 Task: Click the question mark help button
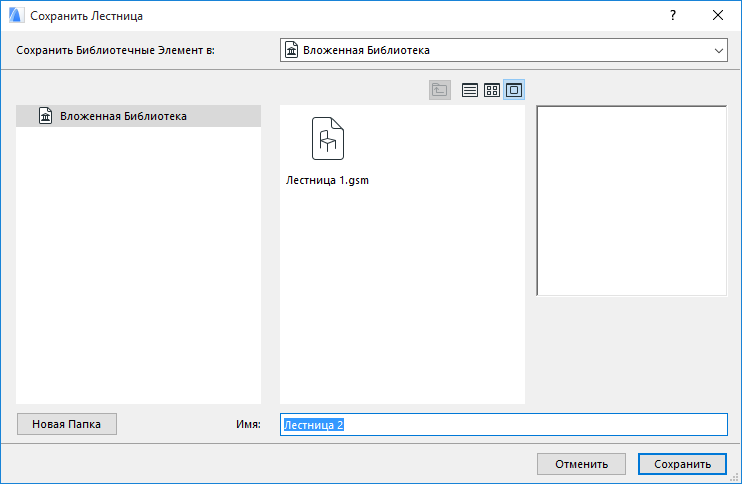(672, 16)
